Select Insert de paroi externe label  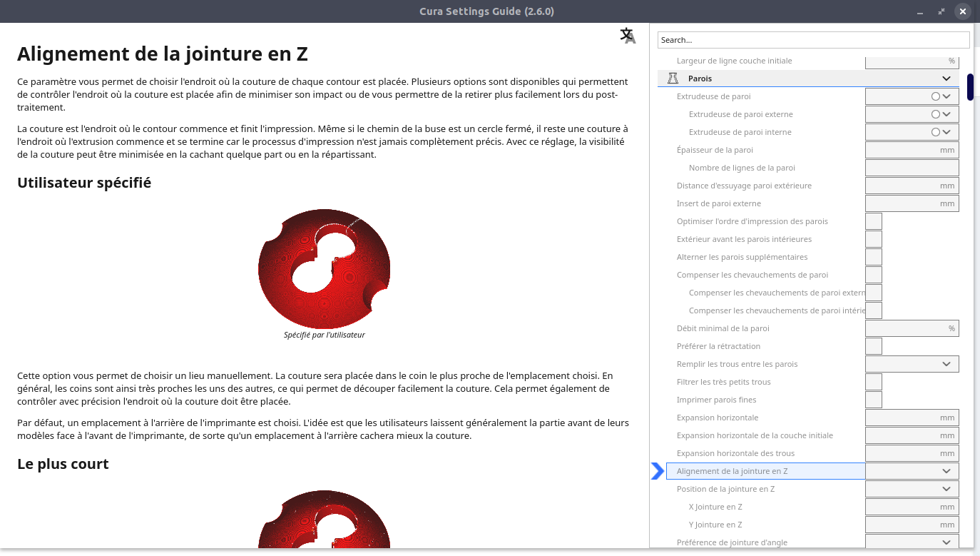coord(719,203)
